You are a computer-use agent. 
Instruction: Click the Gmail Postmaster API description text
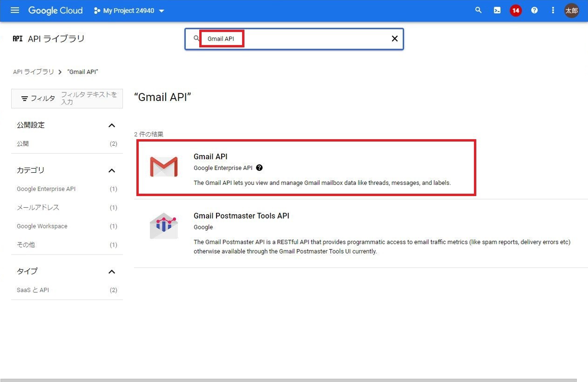point(382,247)
